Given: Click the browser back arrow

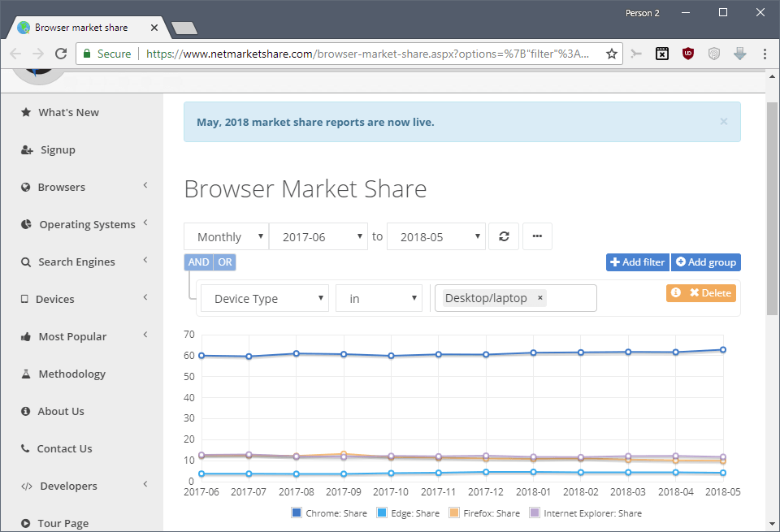Looking at the screenshot, I should coord(16,54).
